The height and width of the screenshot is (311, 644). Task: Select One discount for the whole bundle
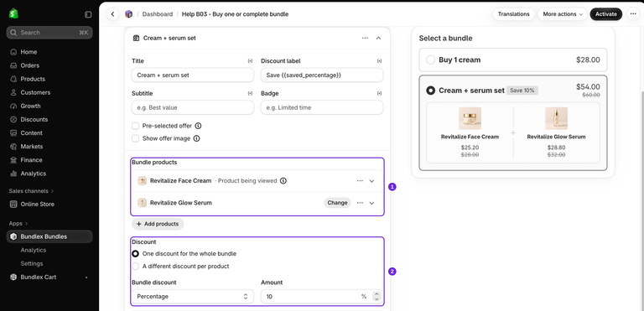click(135, 254)
